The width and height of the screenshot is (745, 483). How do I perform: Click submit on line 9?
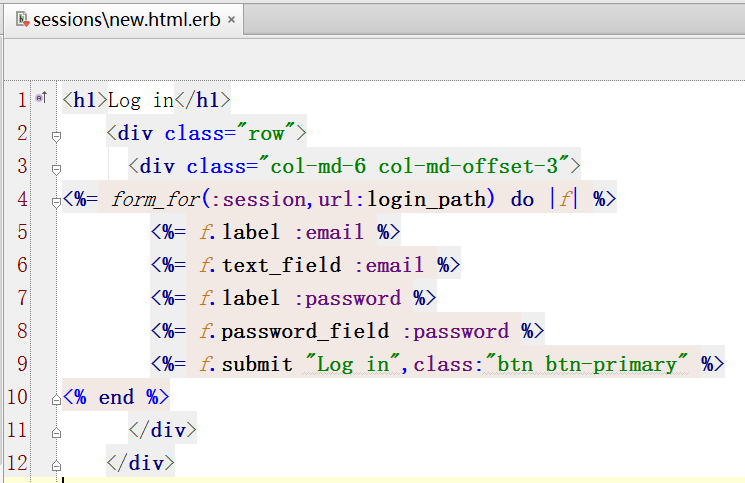(257, 364)
